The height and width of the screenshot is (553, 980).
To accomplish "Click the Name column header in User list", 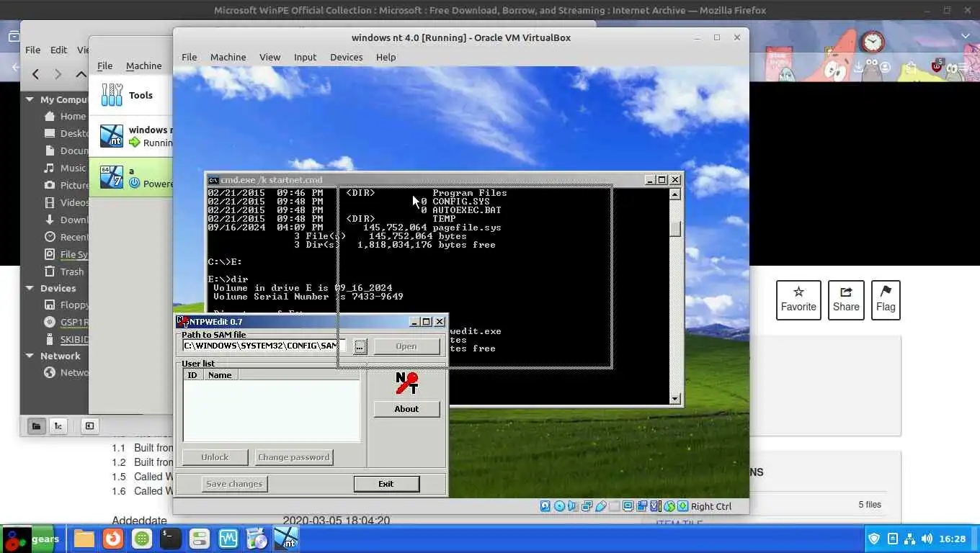I will 220,375.
